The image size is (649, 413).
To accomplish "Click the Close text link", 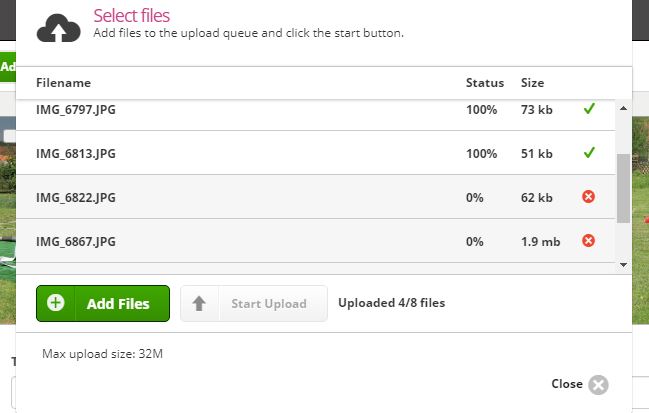I will coord(567,384).
